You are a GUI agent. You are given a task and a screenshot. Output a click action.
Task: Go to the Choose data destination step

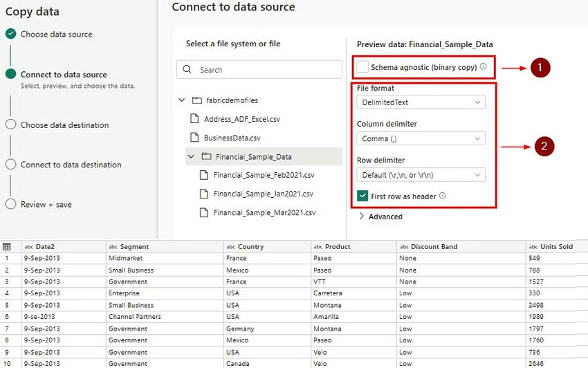tap(64, 125)
